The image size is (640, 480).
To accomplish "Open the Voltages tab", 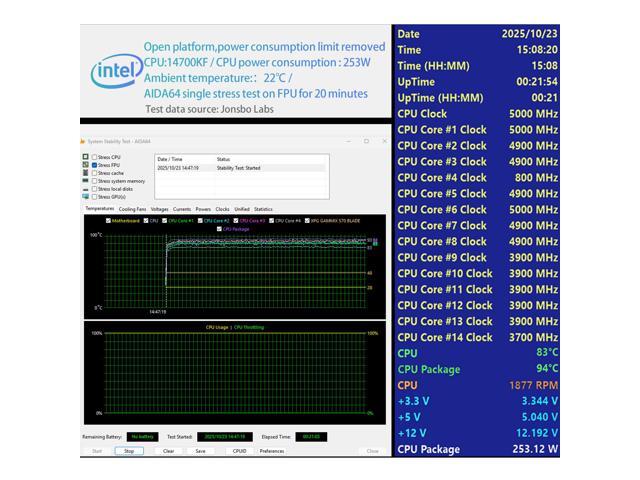I will click(x=159, y=209).
